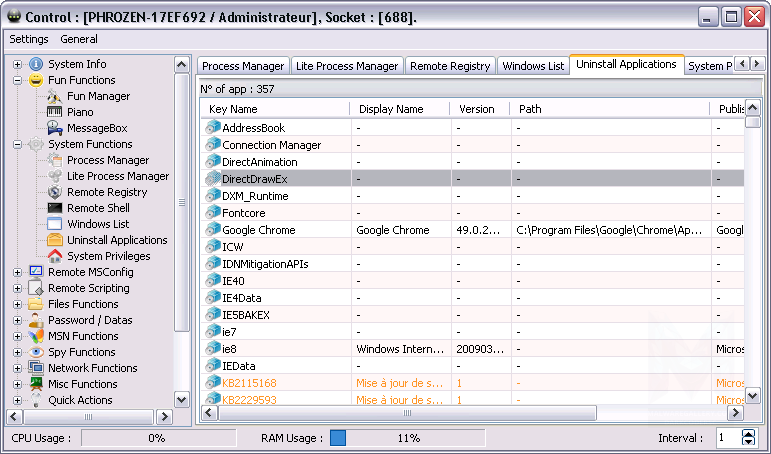
Task: Click the Piano icon in Fun Functions
Action: (55, 112)
